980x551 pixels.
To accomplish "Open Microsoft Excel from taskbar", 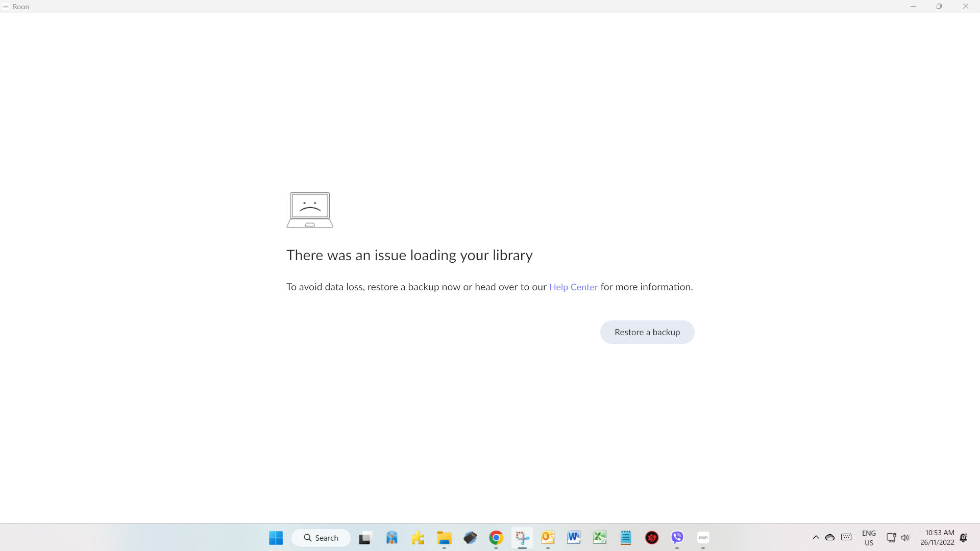I will pyautogui.click(x=599, y=538).
